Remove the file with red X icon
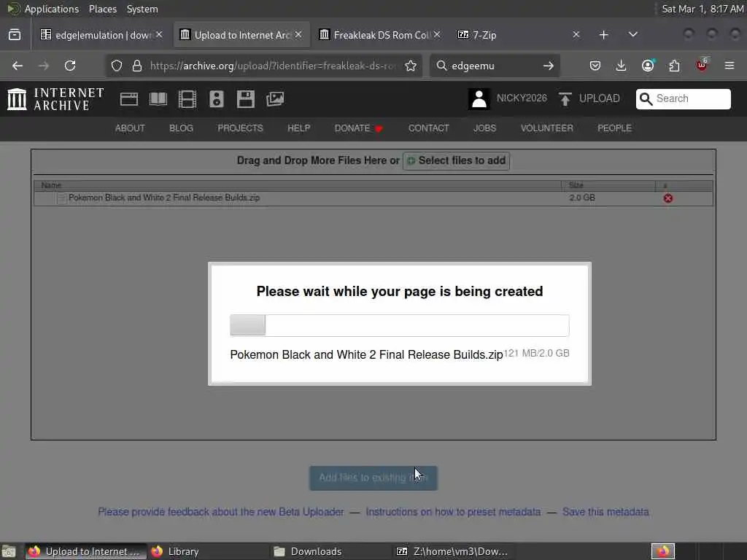Viewport: 747px width, 560px height. coord(668,198)
